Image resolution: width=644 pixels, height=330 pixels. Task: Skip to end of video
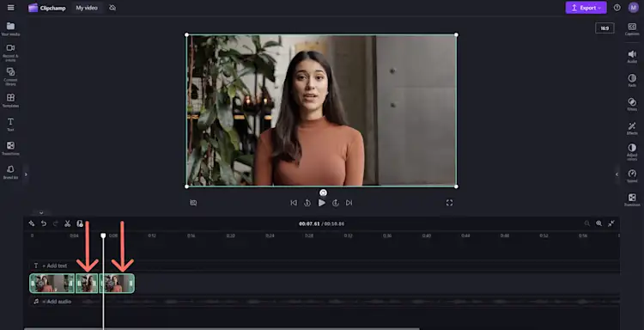click(x=349, y=203)
